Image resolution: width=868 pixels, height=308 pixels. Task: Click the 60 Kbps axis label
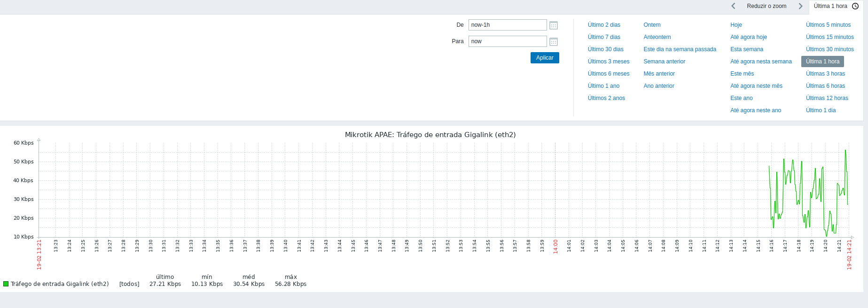(23, 143)
